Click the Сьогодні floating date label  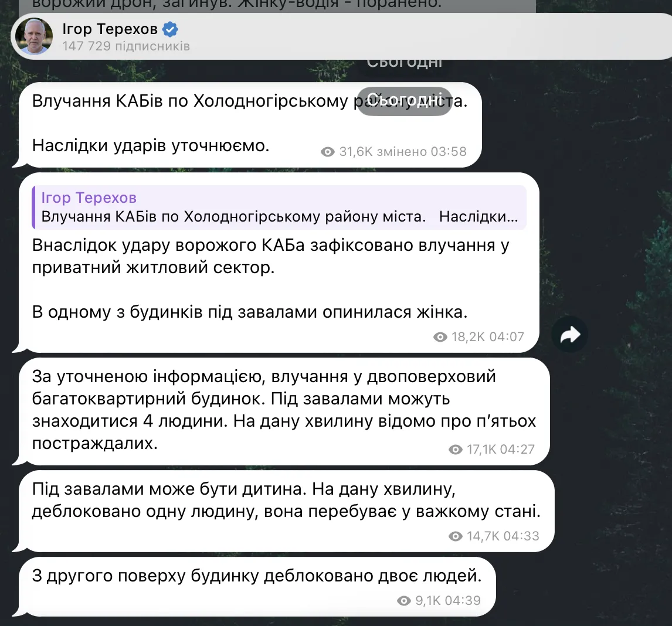(405, 101)
